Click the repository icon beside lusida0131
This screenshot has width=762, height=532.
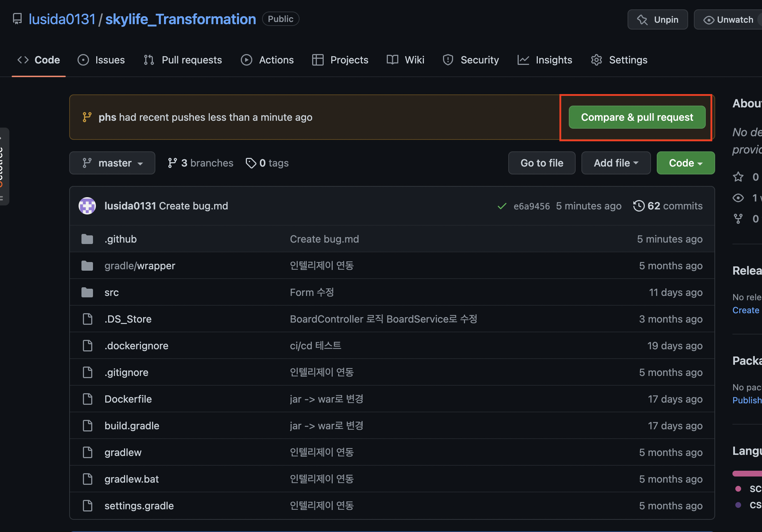coord(17,19)
